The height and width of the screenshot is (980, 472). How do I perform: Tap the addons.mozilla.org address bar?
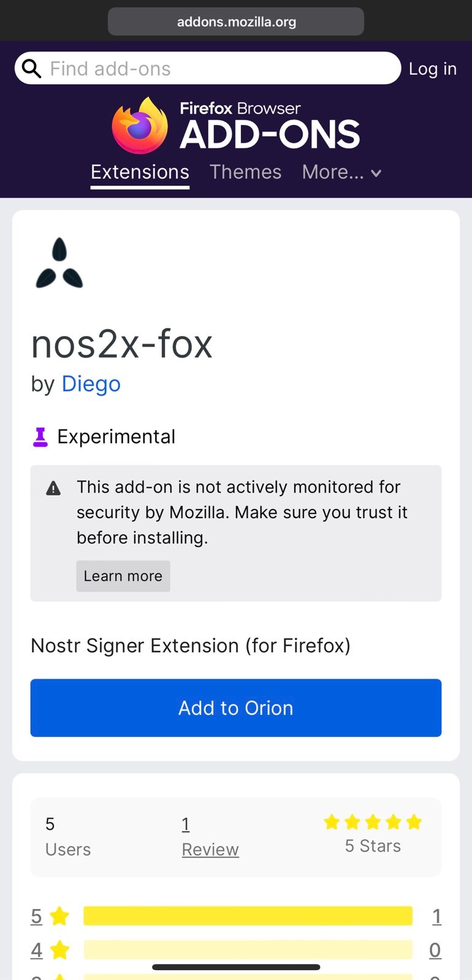click(x=236, y=21)
